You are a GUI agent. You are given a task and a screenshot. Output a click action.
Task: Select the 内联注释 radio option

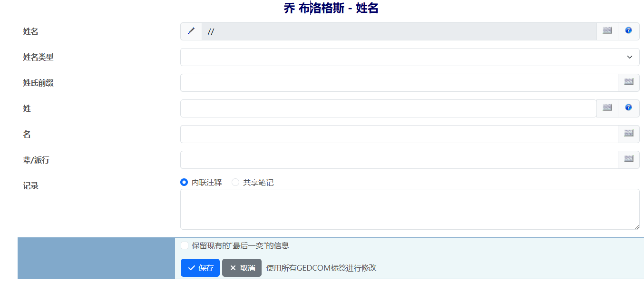coord(184,182)
